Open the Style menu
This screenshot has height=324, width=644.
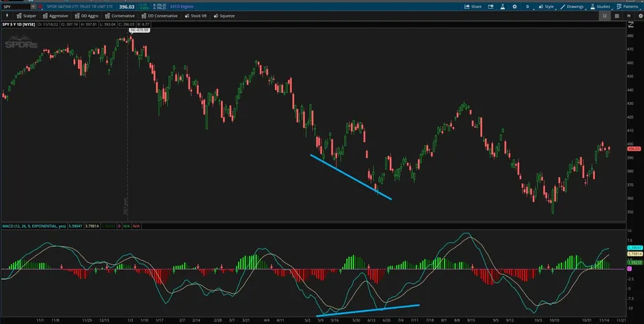coord(546,7)
